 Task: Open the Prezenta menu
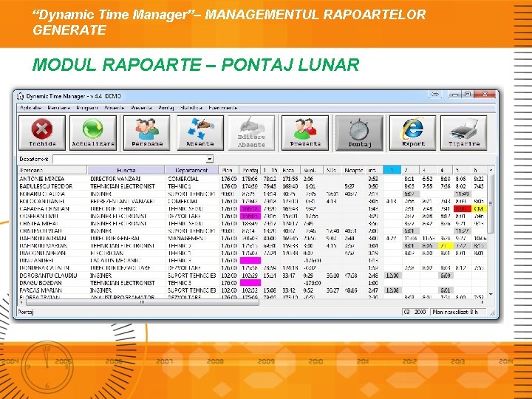141,108
